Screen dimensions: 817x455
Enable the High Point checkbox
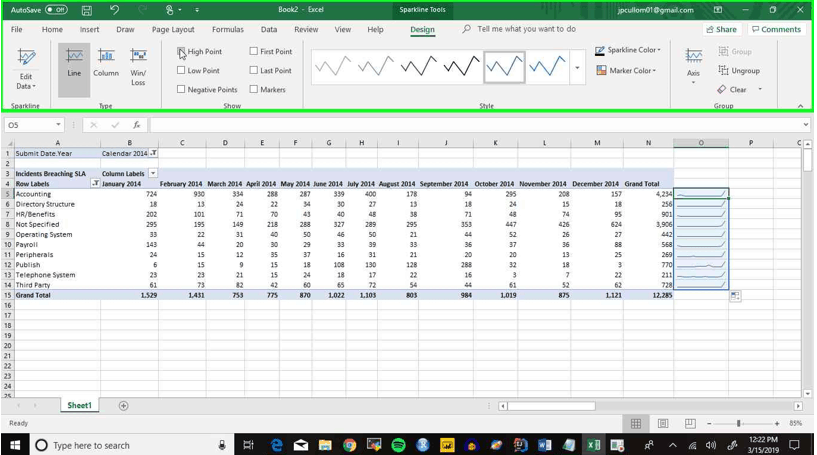(181, 52)
